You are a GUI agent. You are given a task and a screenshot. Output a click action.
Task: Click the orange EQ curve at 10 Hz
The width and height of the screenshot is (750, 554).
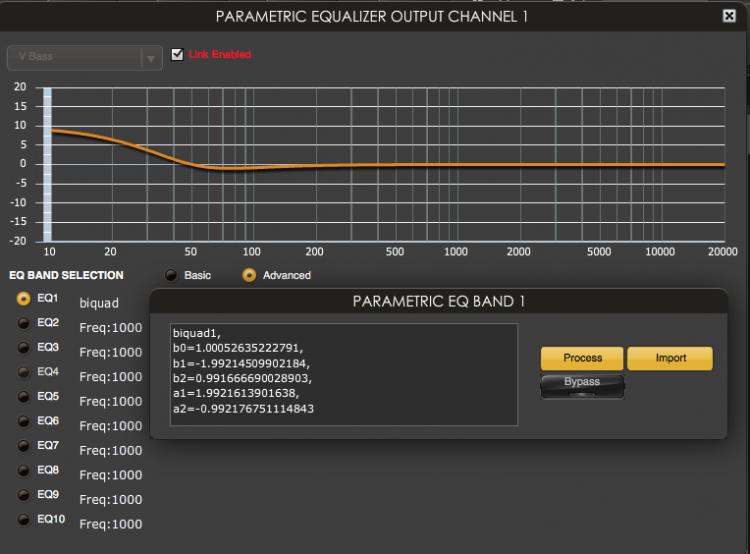(x=51, y=130)
